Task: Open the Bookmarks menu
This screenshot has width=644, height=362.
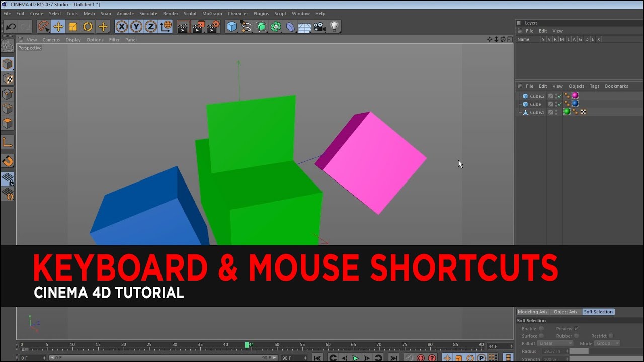Action: pyautogui.click(x=616, y=86)
